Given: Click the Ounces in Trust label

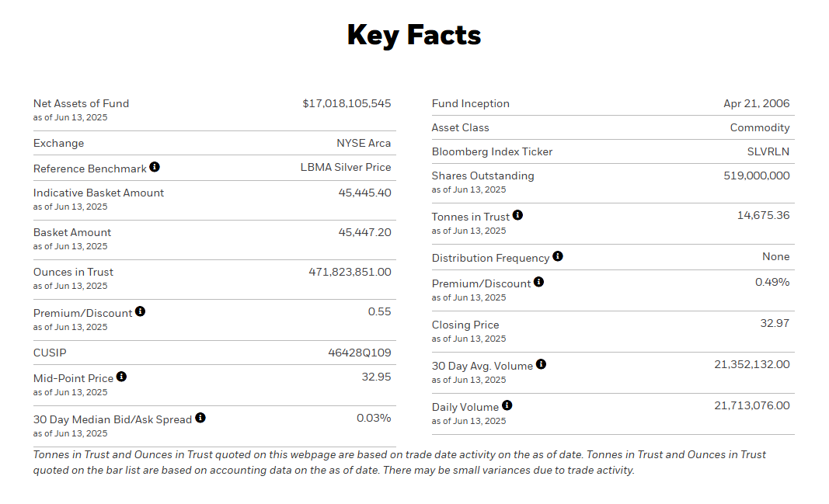Looking at the screenshot, I should pyautogui.click(x=73, y=272).
